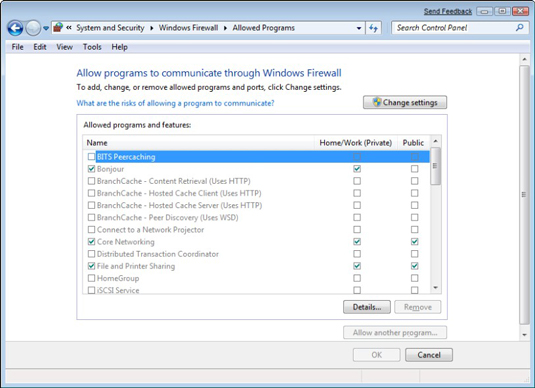
Task: Click the main window scrollbar thumb
Action: [524, 195]
